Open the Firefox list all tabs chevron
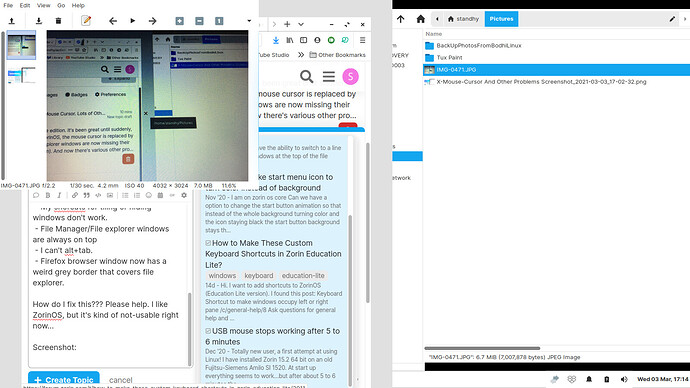The height and width of the screenshot is (388, 690). tap(301, 25)
